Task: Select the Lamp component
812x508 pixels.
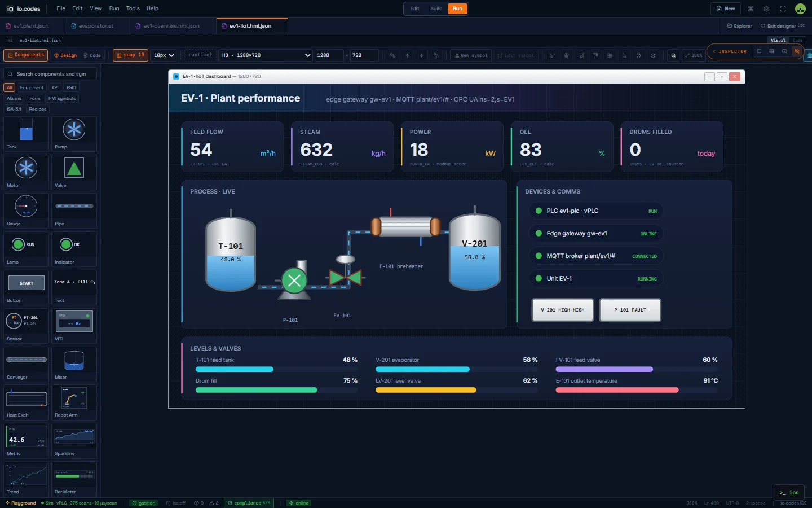Action: tap(26, 249)
